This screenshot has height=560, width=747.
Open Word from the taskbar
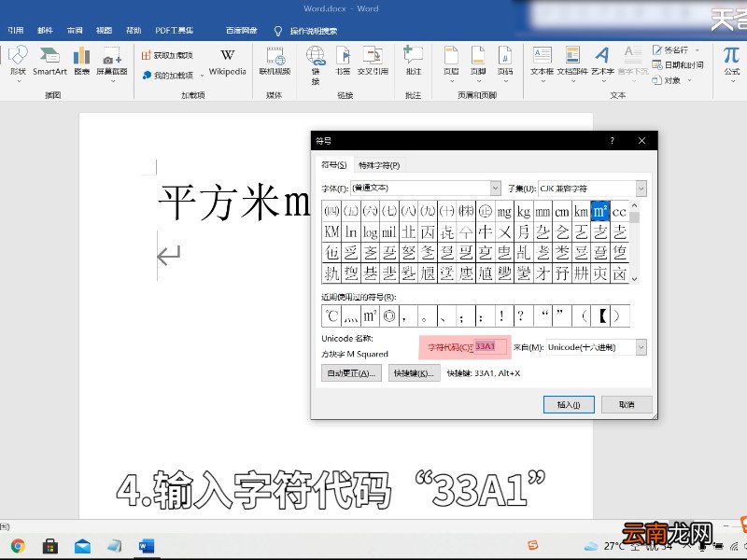147,546
